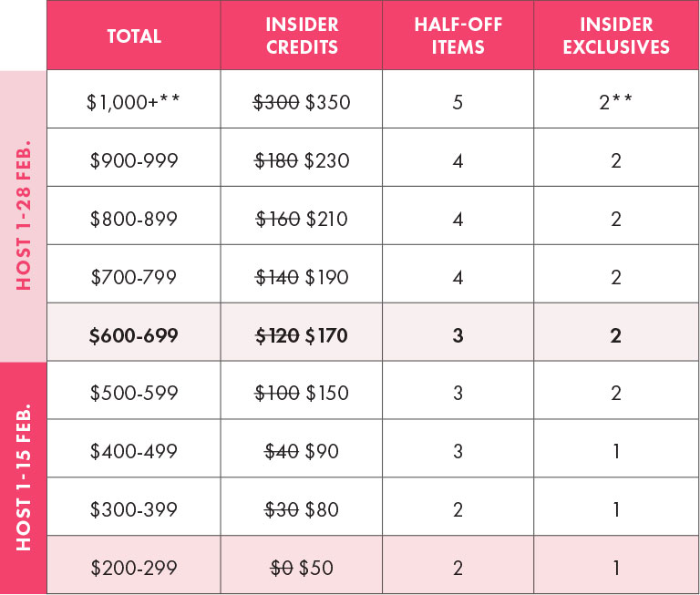Select the $800-899 total cell
The width and height of the screenshot is (700, 595).
(x=134, y=216)
